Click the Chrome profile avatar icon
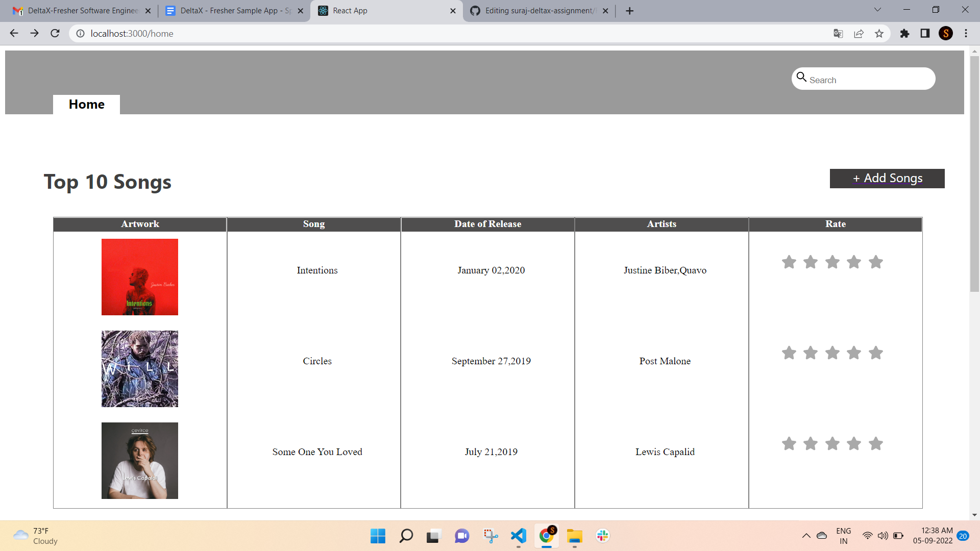This screenshot has height=551, width=980. pyautogui.click(x=946, y=33)
